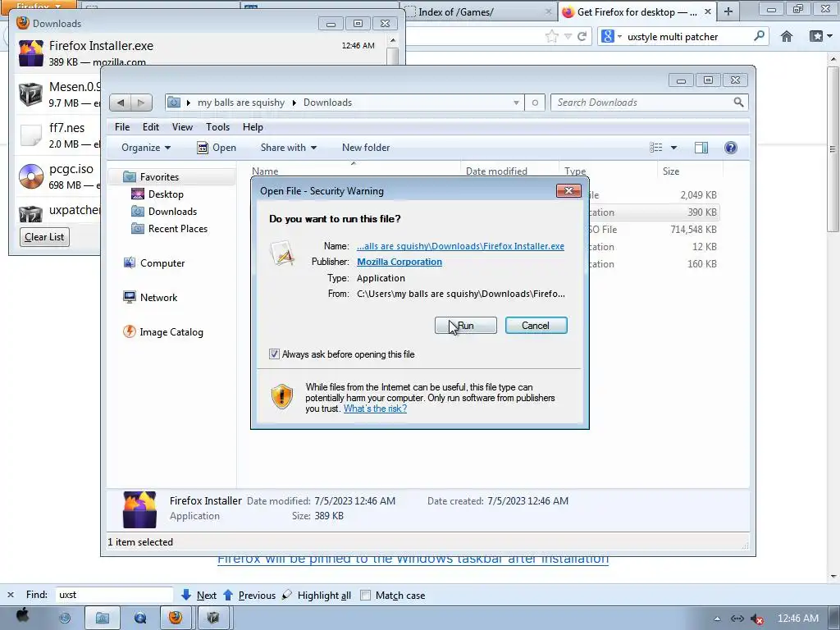Open the File menu in Explorer

coord(122,127)
